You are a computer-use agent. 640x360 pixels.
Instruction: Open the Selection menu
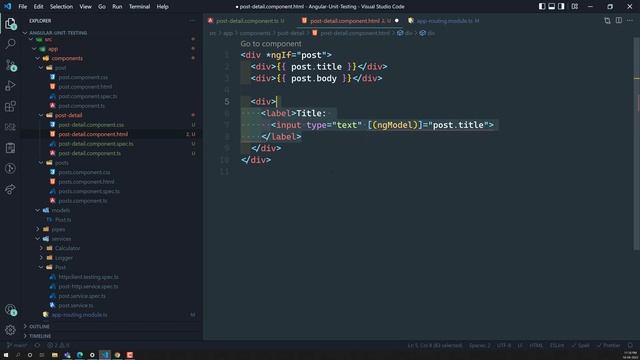click(x=61, y=7)
